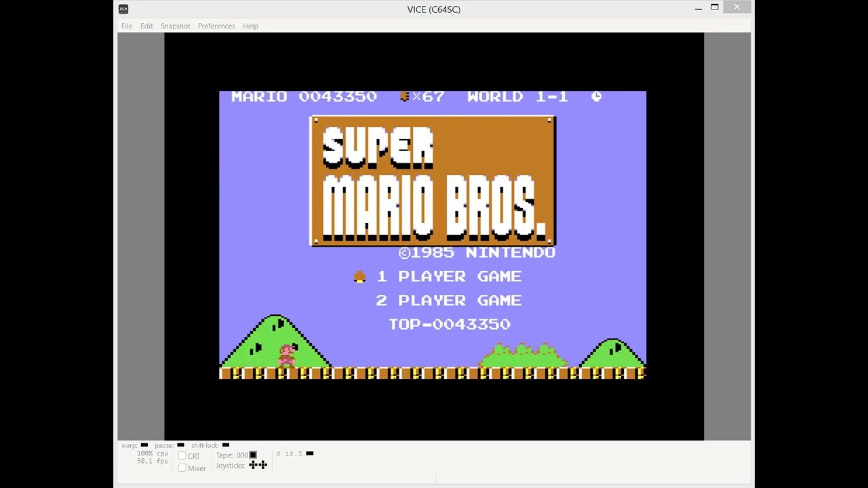Click the Super Mario Bros. title logo
This screenshot has height=488, width=868.
click(433, 181)
